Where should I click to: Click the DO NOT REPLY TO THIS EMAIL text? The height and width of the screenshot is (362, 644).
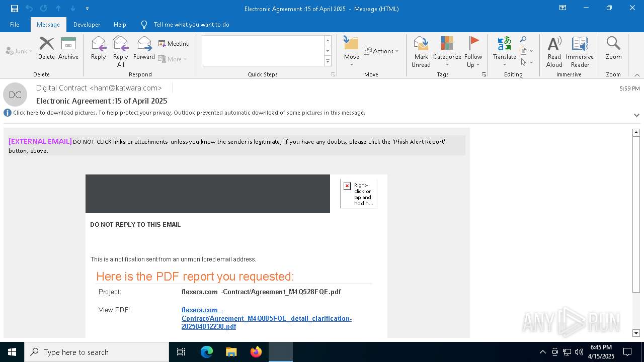pyautogui.click(x=135, y=225)
